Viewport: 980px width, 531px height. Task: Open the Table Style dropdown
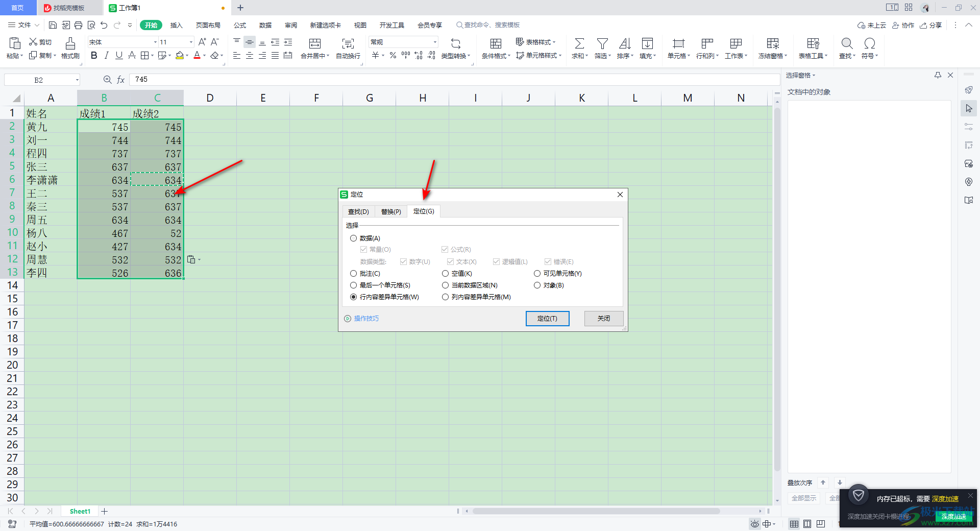(535, 42)
